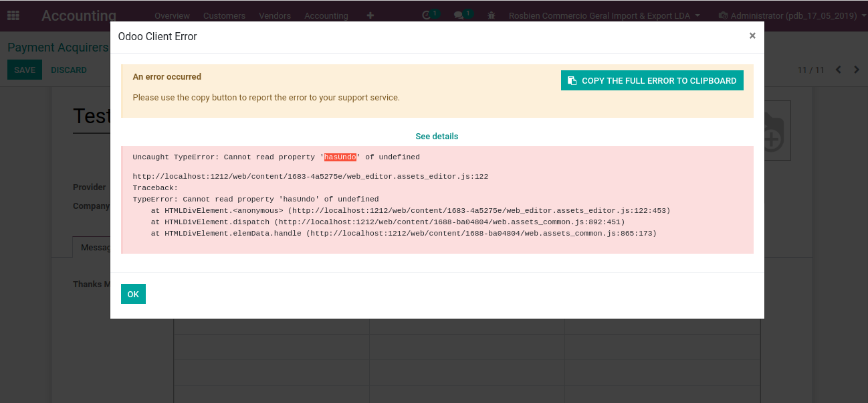
Task: Go to previous record with the left chevron
Action: [838, 69]
